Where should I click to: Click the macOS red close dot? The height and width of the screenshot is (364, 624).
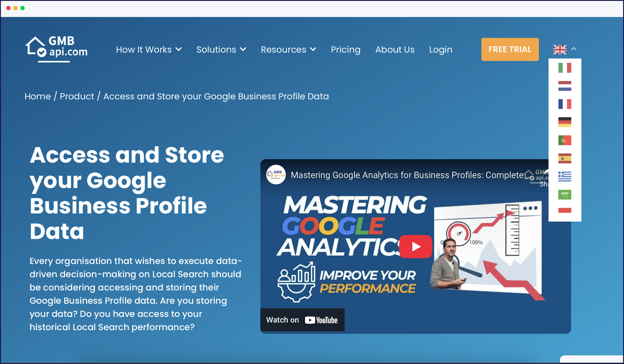(x=9, y=8)
